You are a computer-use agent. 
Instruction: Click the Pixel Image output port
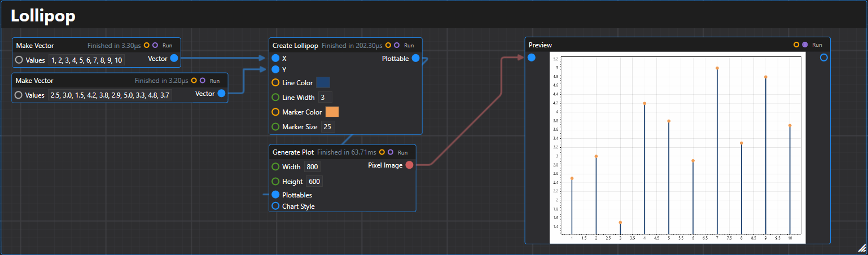409,165
